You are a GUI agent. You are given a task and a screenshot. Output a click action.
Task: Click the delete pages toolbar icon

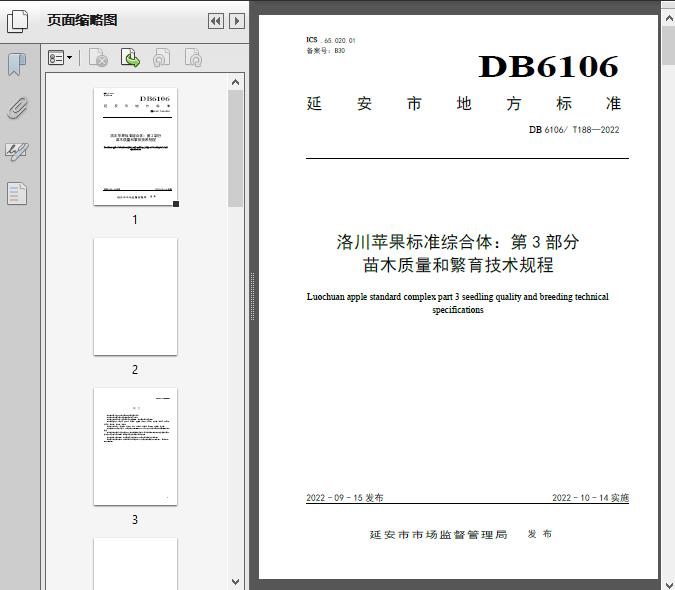(x=98, y=58)
